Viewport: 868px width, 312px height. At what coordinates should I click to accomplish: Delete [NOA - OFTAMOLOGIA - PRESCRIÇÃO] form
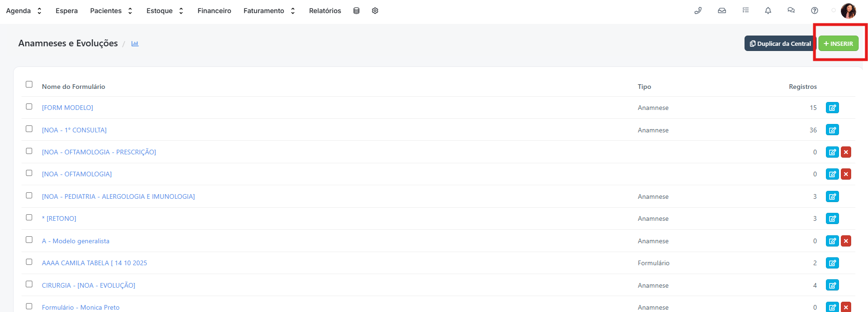point(846,152)
